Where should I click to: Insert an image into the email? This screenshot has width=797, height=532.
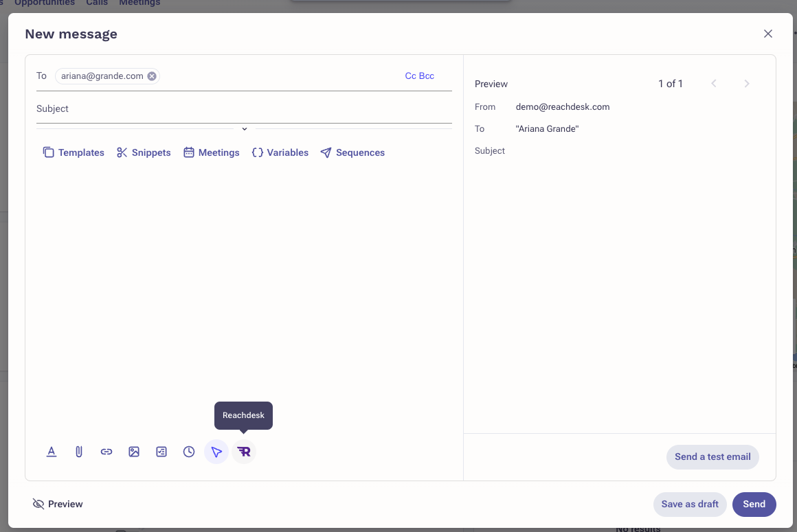tap(134, 452)
